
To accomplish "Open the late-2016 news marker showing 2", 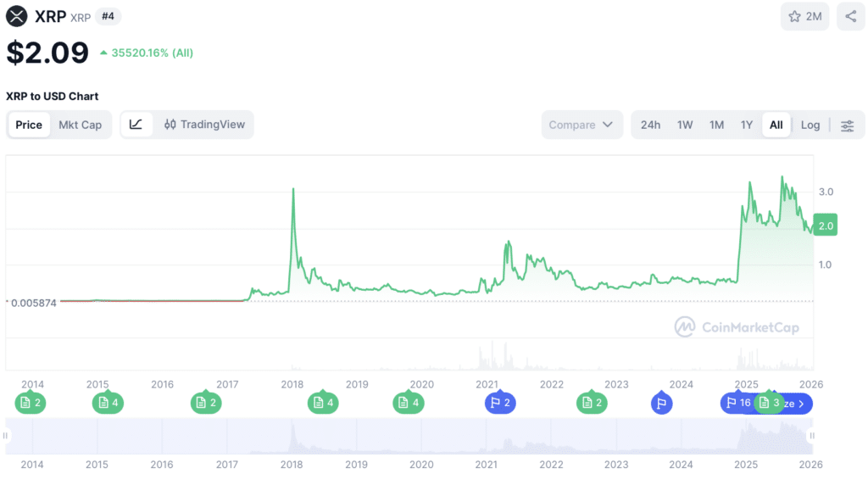I will (x=206, y=403).
